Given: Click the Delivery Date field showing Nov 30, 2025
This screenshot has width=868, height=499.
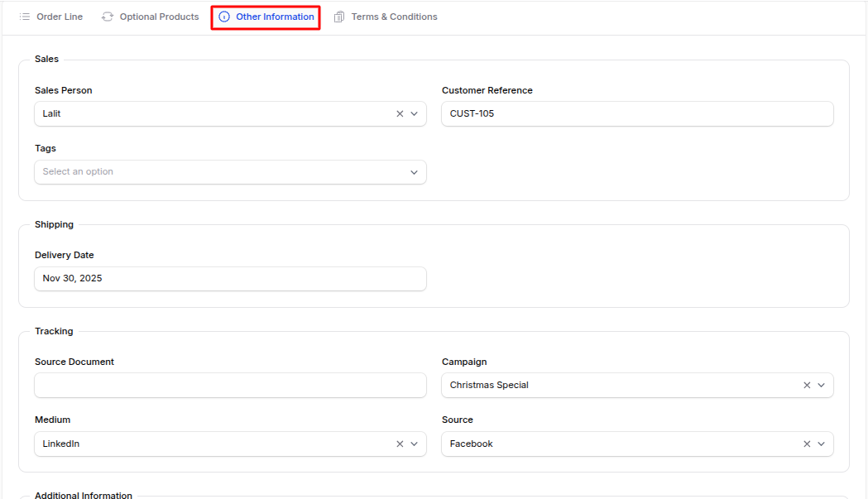Looking at the screenshot, I should click(230, 278).
